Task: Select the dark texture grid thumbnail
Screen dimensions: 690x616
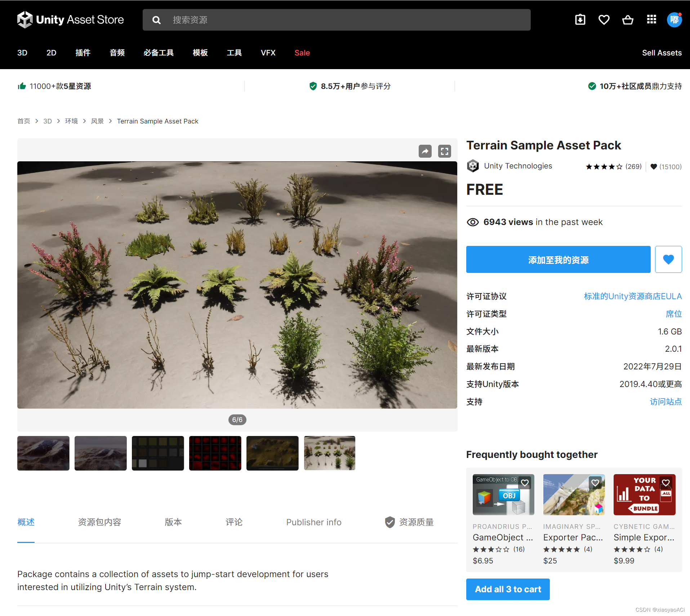Action: click(158, 453)
